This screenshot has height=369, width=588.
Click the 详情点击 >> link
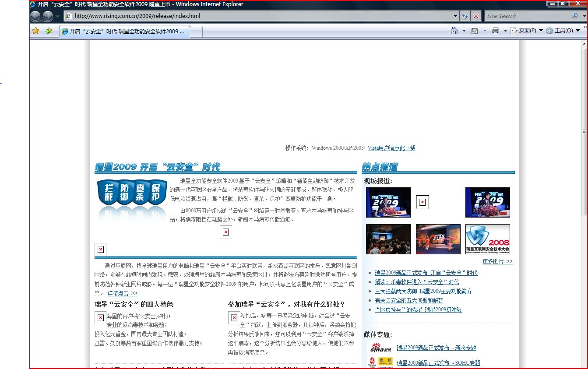[x=122, y=293]
